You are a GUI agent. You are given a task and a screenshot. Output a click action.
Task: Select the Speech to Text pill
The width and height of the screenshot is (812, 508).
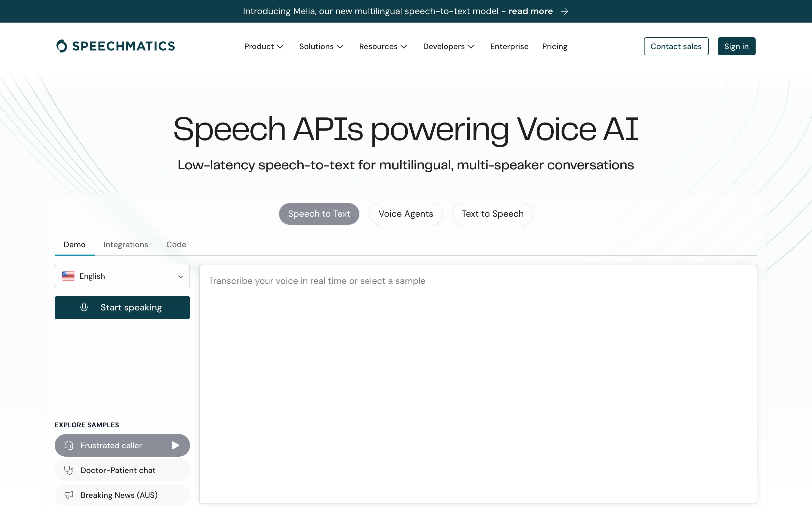319,214
